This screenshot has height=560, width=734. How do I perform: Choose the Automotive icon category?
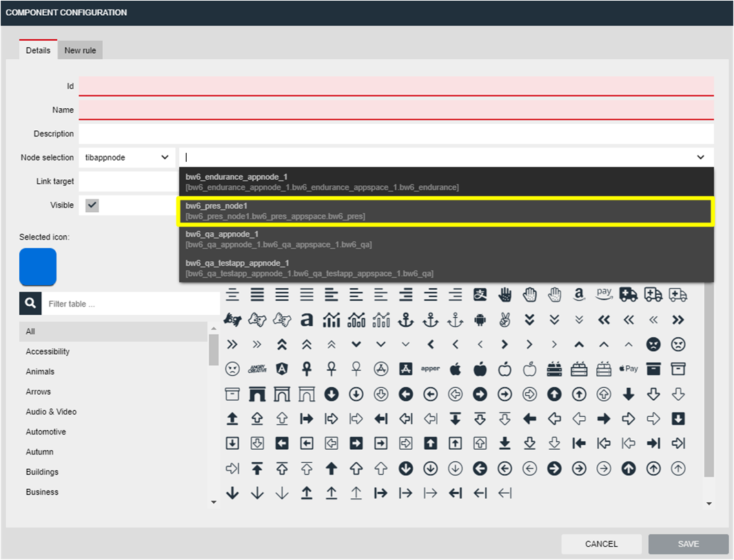click(x=113, y=432)
